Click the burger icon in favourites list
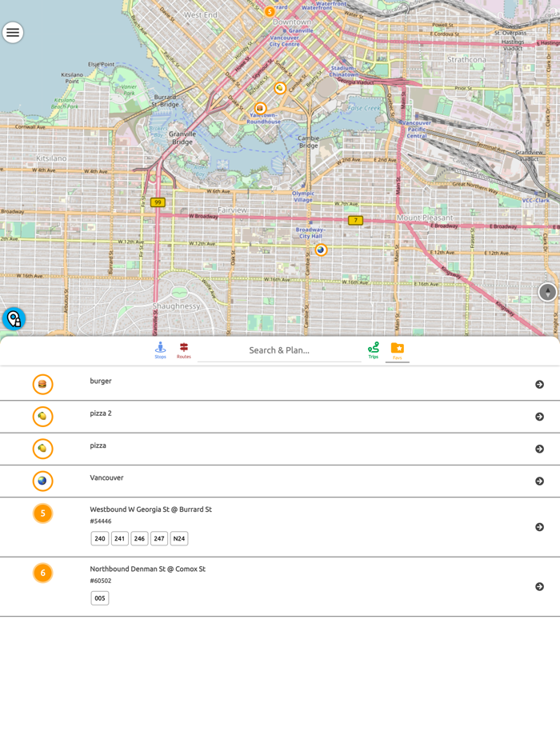This screenshot has height=747, width=560. pyautogui.click(x=43, y=385)
